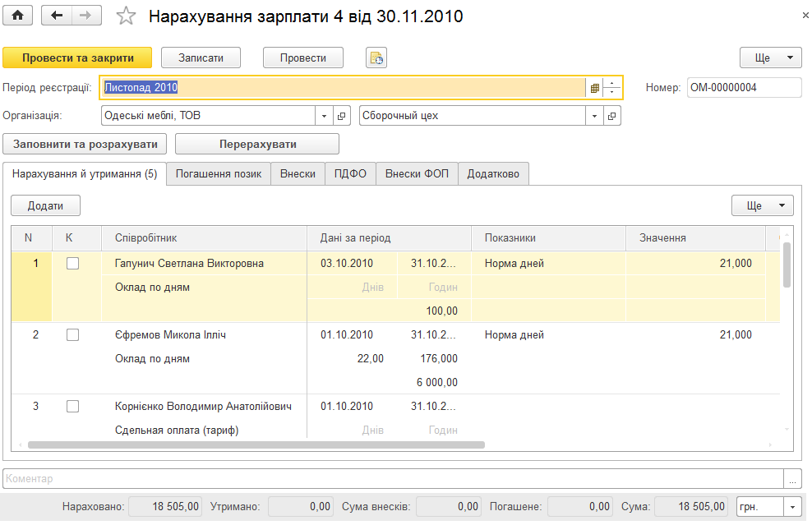The height and width of the screenshot is (525, 812).
Task: Select the Сдельная оплата (тариф) cell
Action: coord(204,431)
